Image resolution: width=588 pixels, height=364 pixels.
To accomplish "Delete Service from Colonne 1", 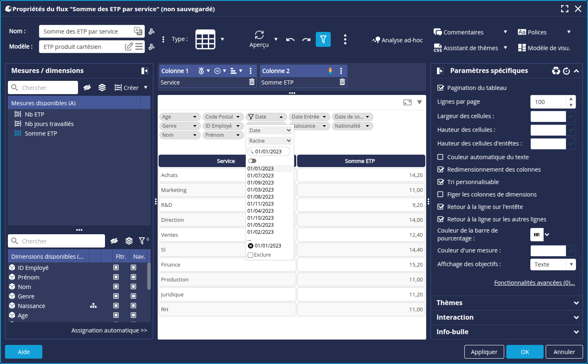I will pyautogui.click(x=251, y=82).
